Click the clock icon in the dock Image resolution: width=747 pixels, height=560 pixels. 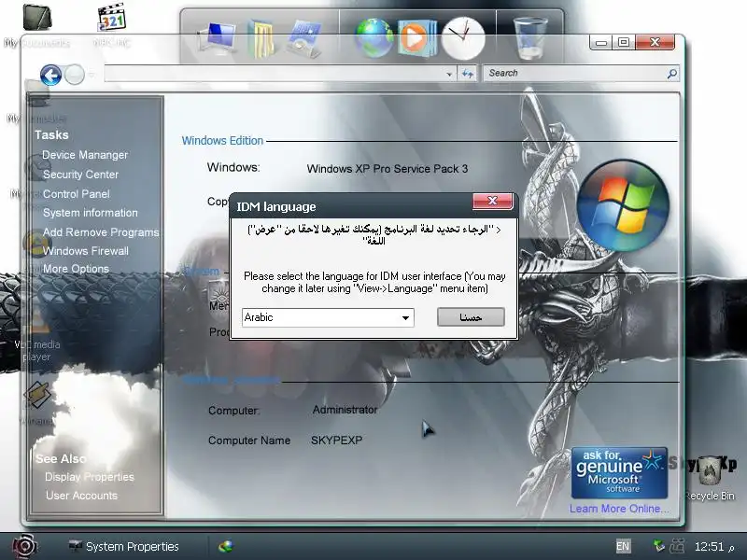[x=463, y=38]
